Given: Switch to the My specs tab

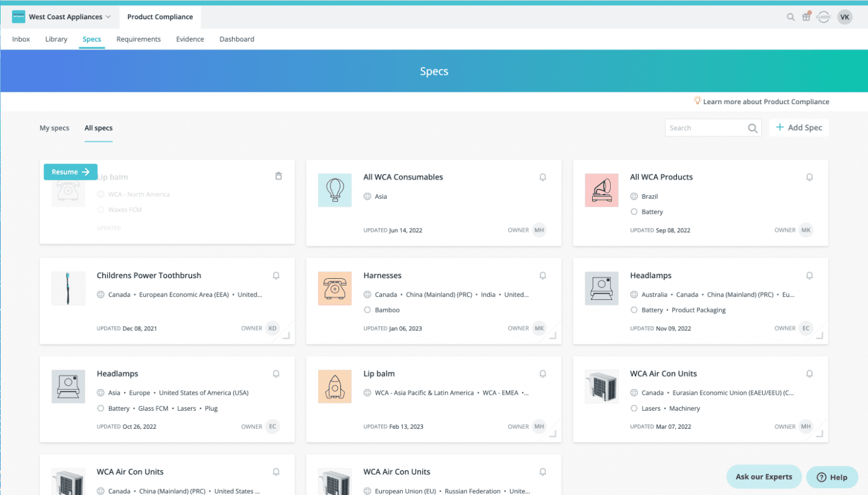Looking at the screenshot, I should pyautogui.click(x=55, y=128).
